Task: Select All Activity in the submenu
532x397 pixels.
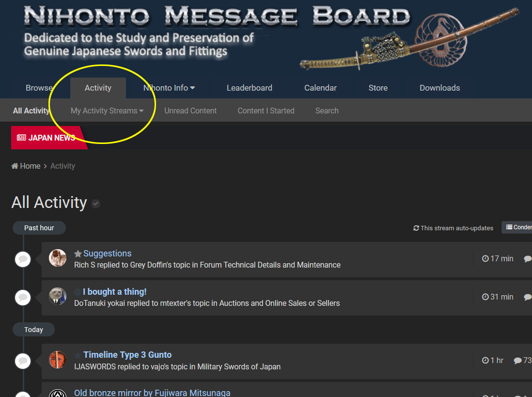Action: click(x=31, y=111)
